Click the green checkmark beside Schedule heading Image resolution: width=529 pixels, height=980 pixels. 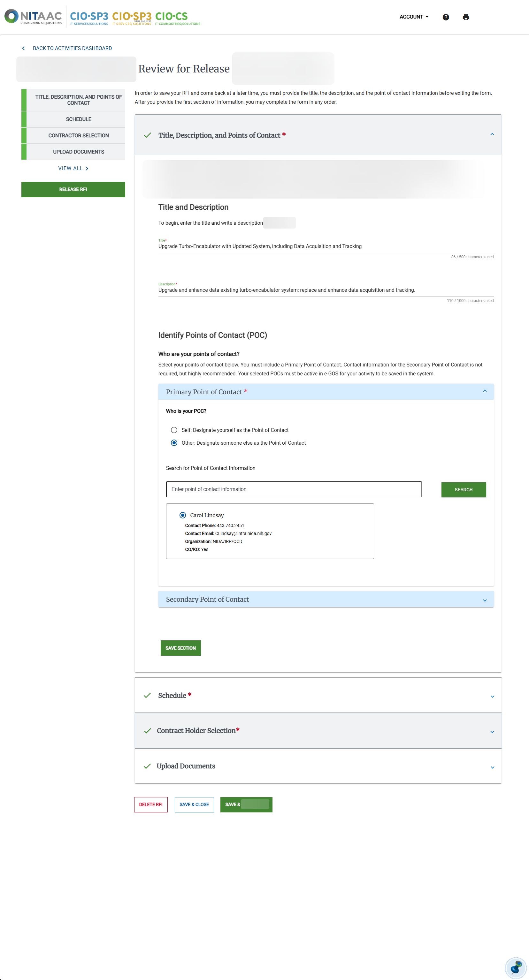pyautogui.click(x=148, y=695)
